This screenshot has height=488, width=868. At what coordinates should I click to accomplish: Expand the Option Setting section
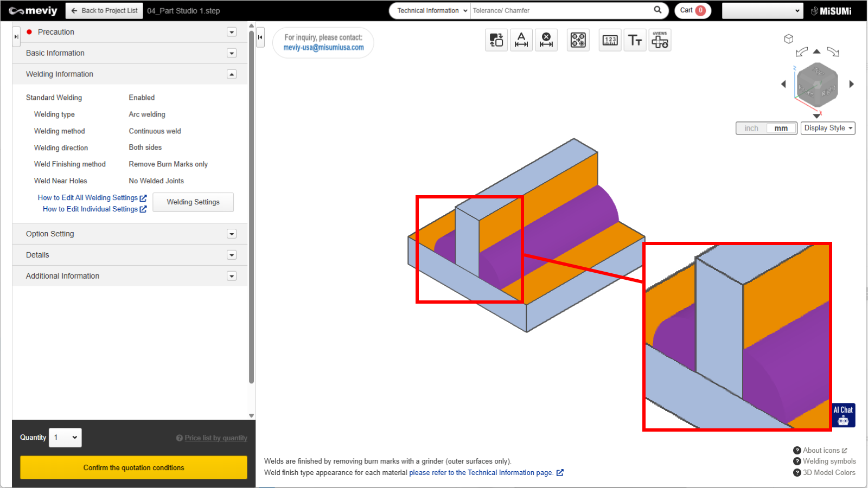point(232,234)
